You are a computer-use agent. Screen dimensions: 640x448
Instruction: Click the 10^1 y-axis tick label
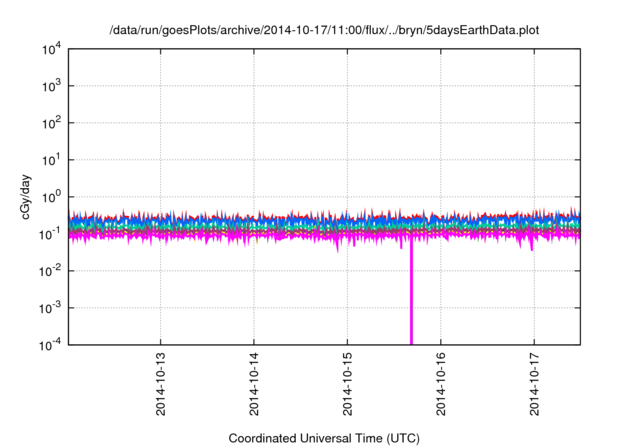(51, 160)
